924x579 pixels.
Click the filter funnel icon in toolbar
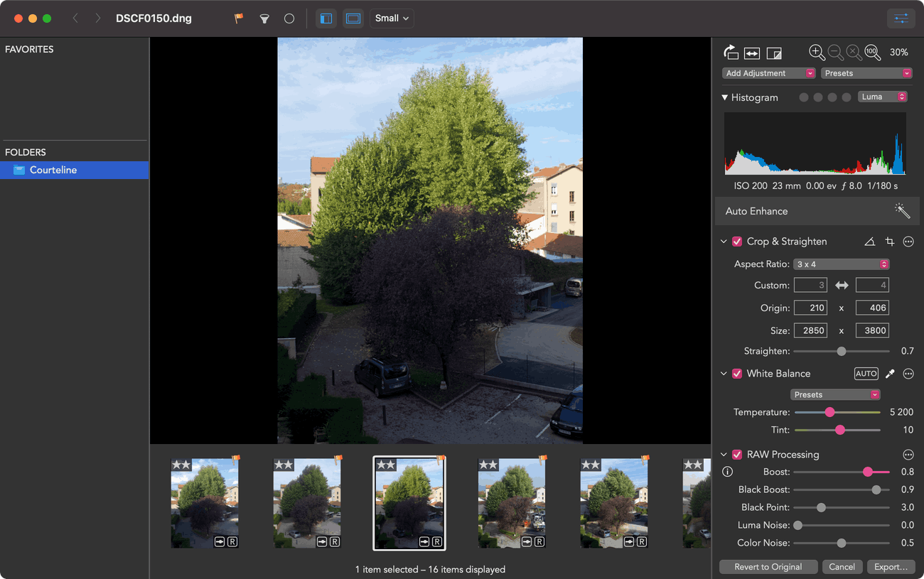[264, 19]
